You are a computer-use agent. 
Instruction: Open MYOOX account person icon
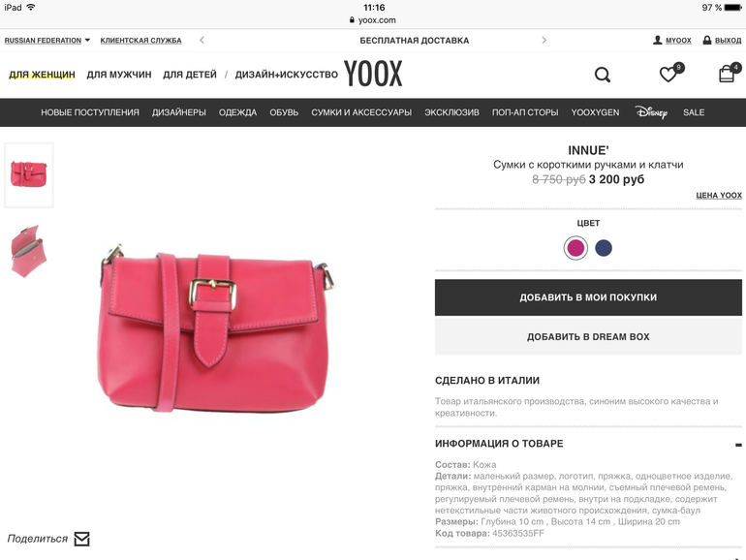[658, 40]
